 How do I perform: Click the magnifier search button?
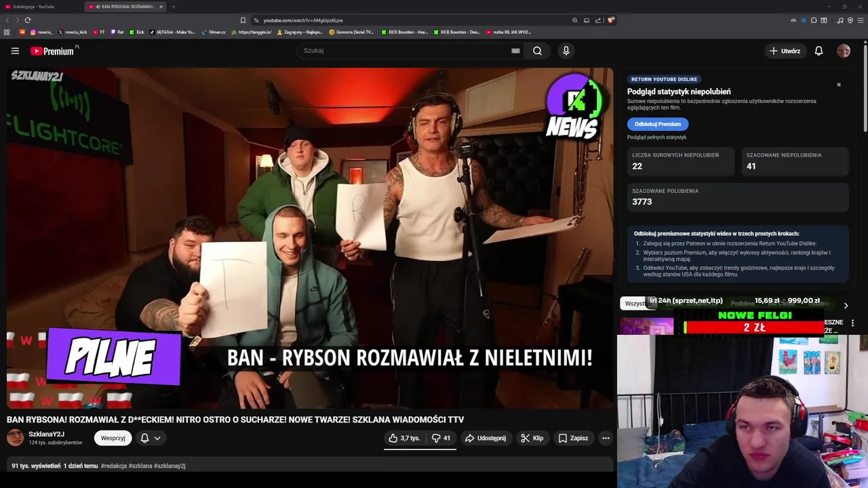(537, 51)
